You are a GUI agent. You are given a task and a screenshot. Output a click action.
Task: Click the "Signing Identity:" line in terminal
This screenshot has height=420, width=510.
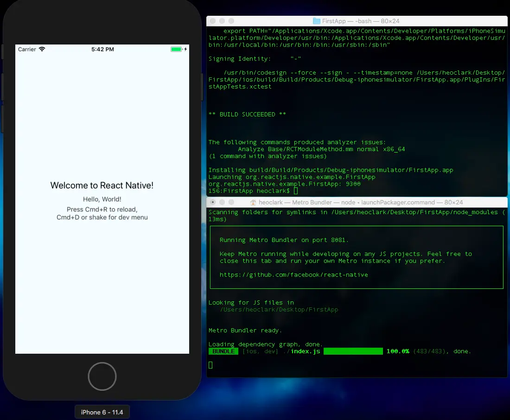pyautogui.click(x=255, y=58)
